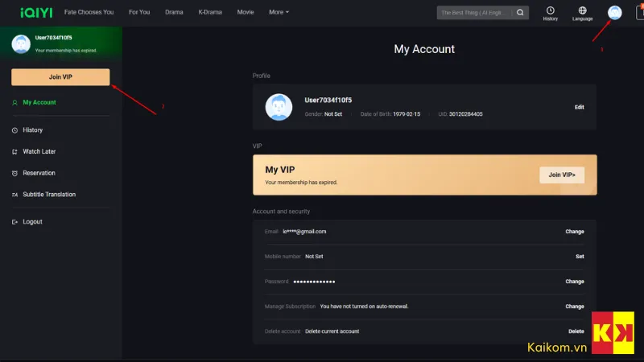Open Watch Later in the sidebar
The width and height of the screenshot is (644, 362).
(39, 151)
